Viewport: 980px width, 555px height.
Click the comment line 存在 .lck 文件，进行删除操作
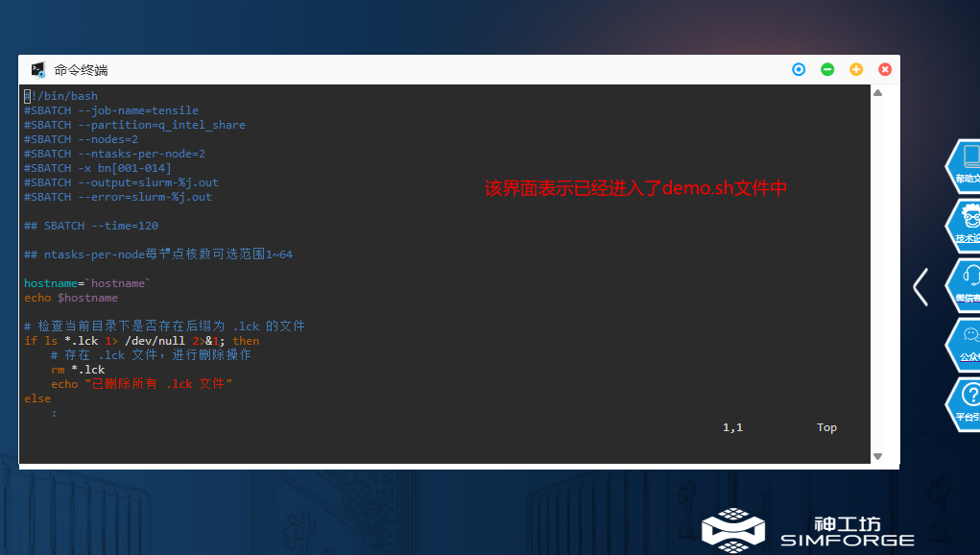(151, 354)
